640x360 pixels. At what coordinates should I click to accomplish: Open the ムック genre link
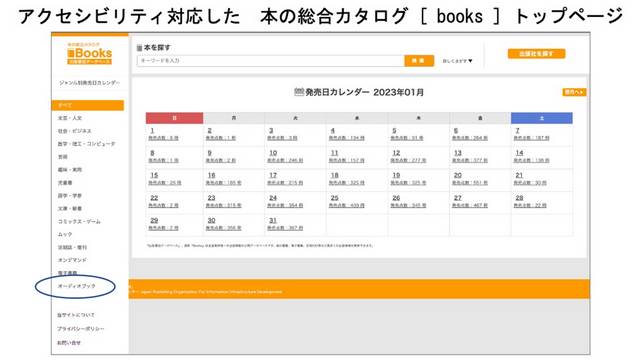click(65, 234)
